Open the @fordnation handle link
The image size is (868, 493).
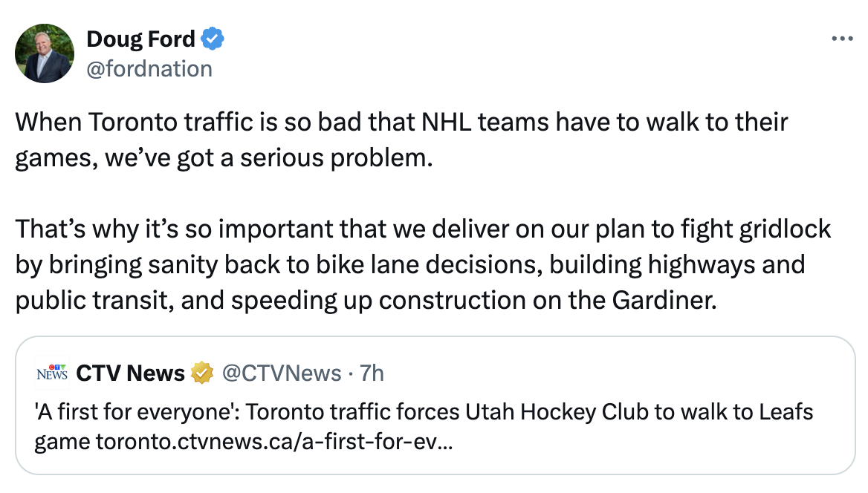coord(149,69)
